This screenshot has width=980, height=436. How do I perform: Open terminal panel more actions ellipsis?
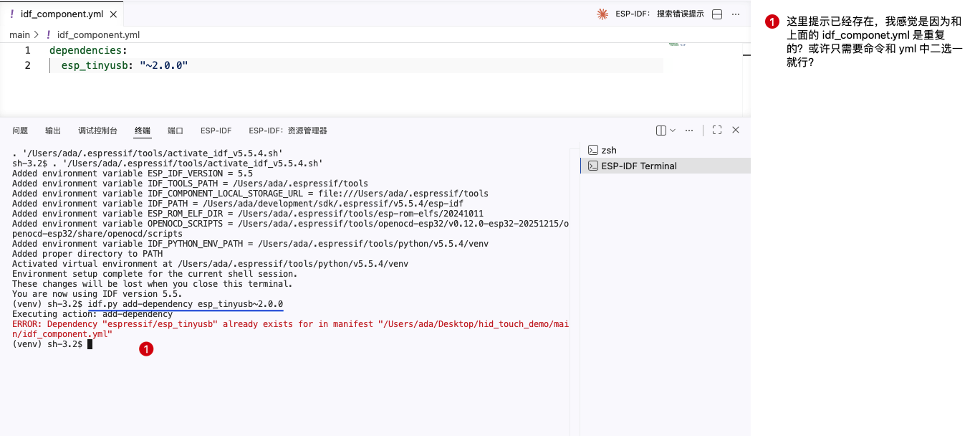[x=689, y=131]
